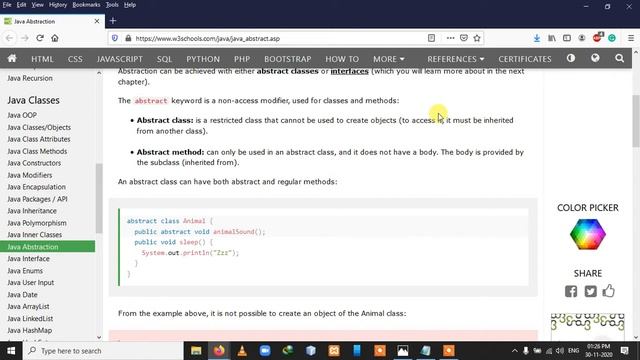Open the Tools menu
The width and height of the screenshot is (640, 360).
[x=112, y=5]
